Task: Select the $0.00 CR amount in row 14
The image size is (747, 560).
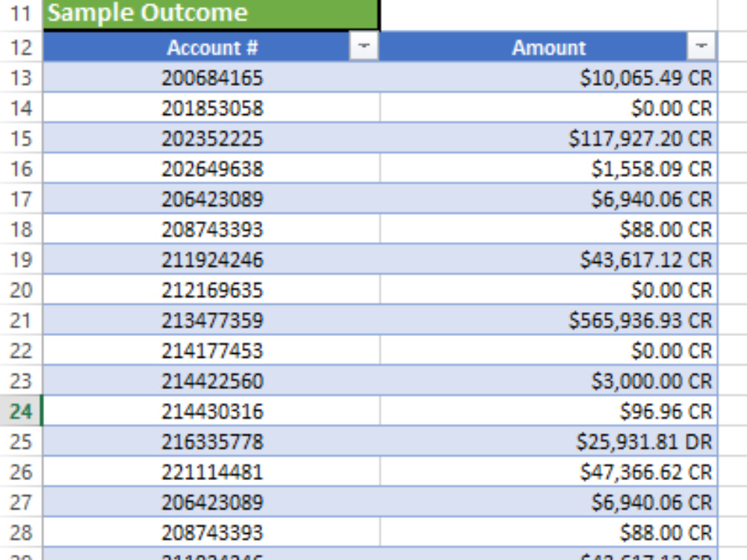Action: [x=548, y=108]
